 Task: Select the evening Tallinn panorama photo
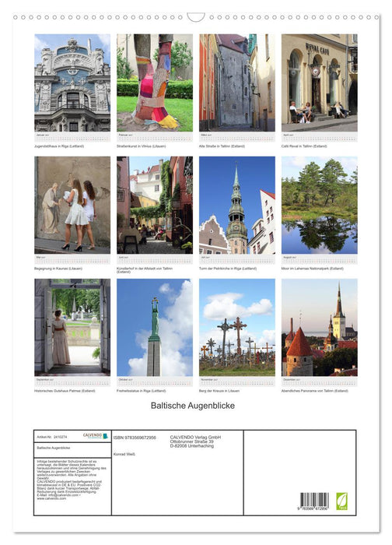319,328
